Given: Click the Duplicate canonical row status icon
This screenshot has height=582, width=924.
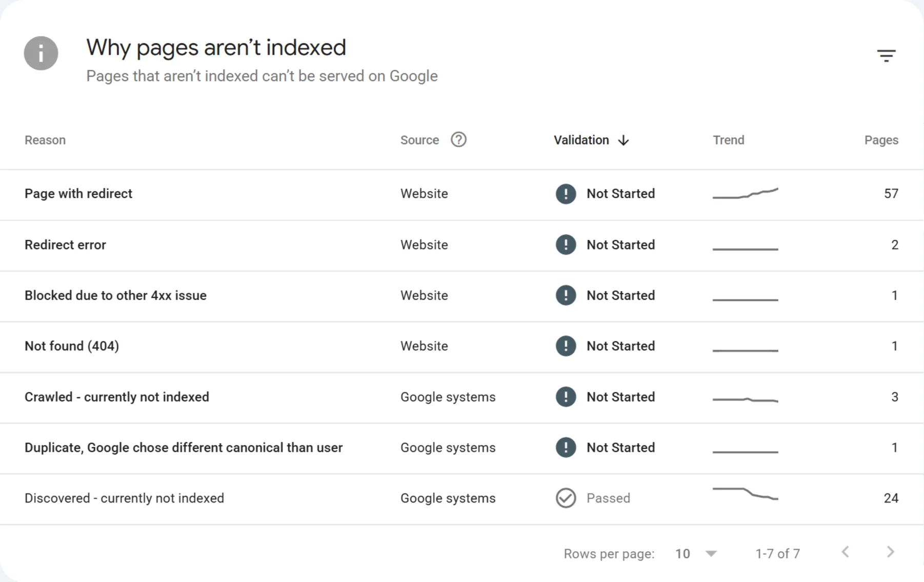Looking at the screenshot, I should (566, 447).
